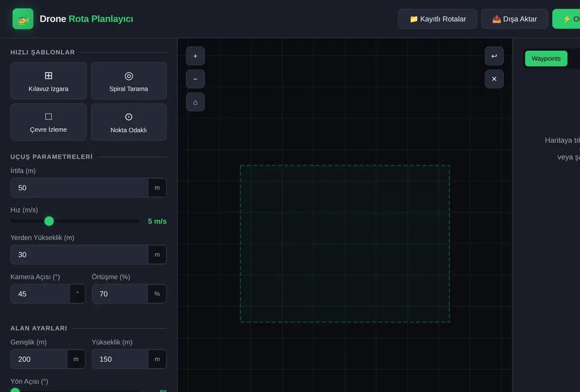The image size is (580, 392).
Task: Undo last waypoint with arrow icon
Action: click(494, 56)
